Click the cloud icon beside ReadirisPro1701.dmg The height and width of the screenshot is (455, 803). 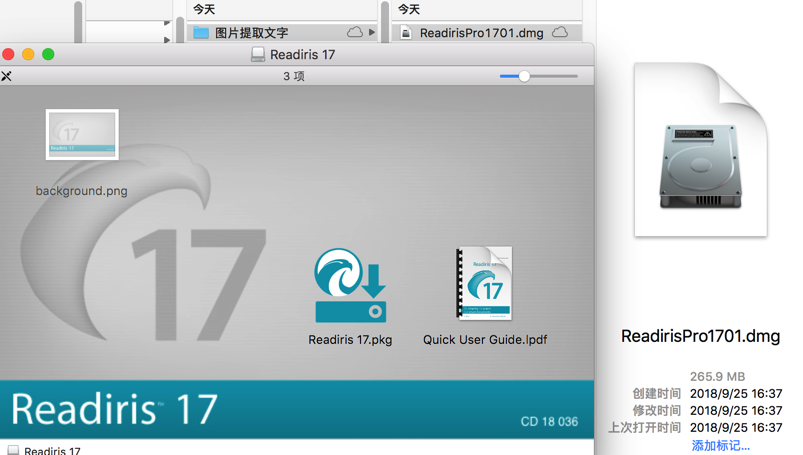(x=560, y=32)
